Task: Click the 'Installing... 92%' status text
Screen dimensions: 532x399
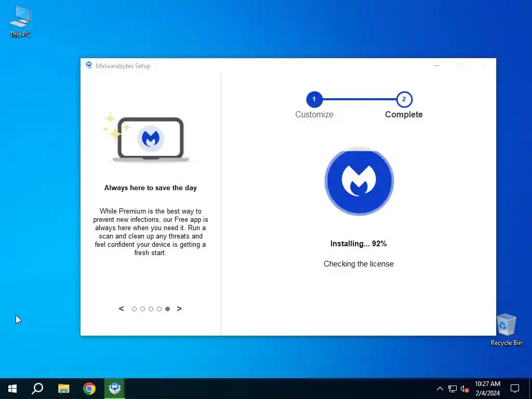Action: pos(358,244)
